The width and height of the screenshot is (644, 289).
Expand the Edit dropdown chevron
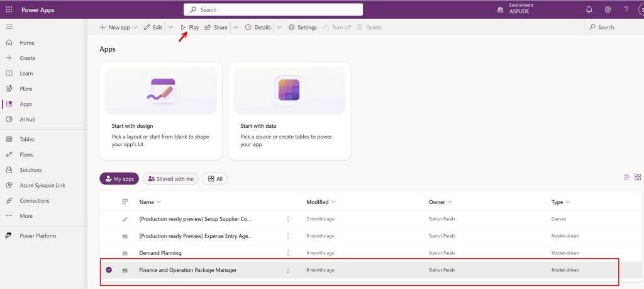[x=170, y=28]
